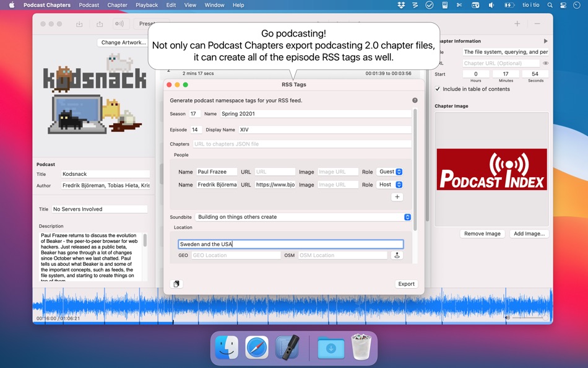Open the View menu
The height and width of the screenshot is (368, 588).
190,5
